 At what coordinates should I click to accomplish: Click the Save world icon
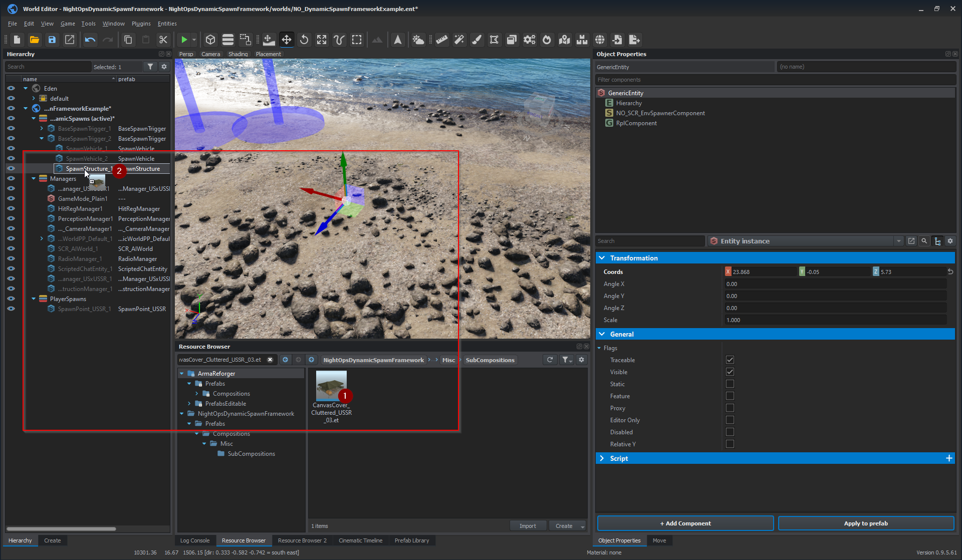point(52,40)
